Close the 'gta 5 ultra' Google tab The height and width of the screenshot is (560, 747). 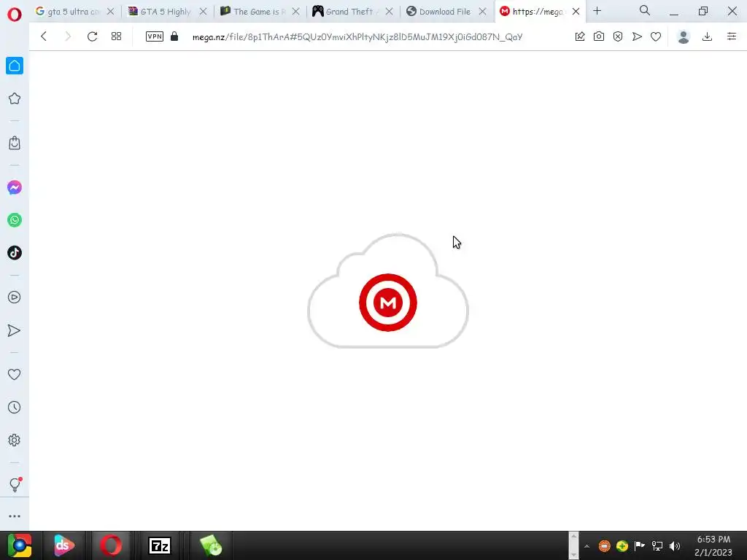tap(111, 12)
